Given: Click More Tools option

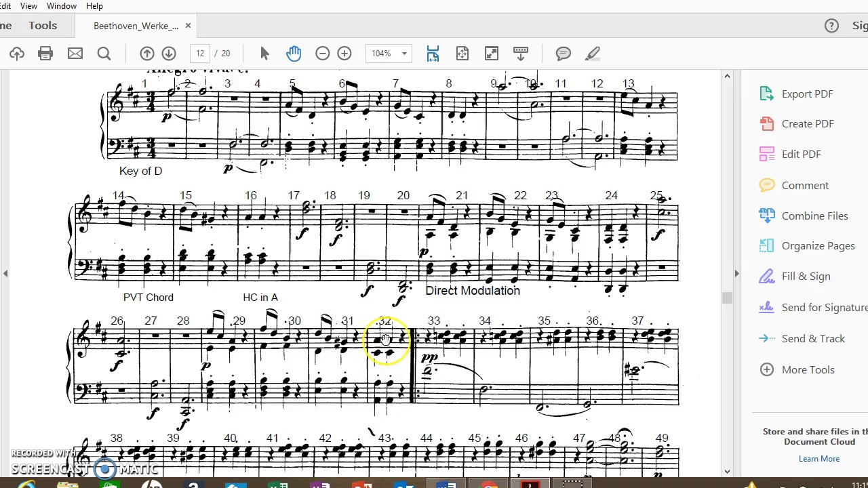Looking at the screenshot, I should (x=797, y=370).
